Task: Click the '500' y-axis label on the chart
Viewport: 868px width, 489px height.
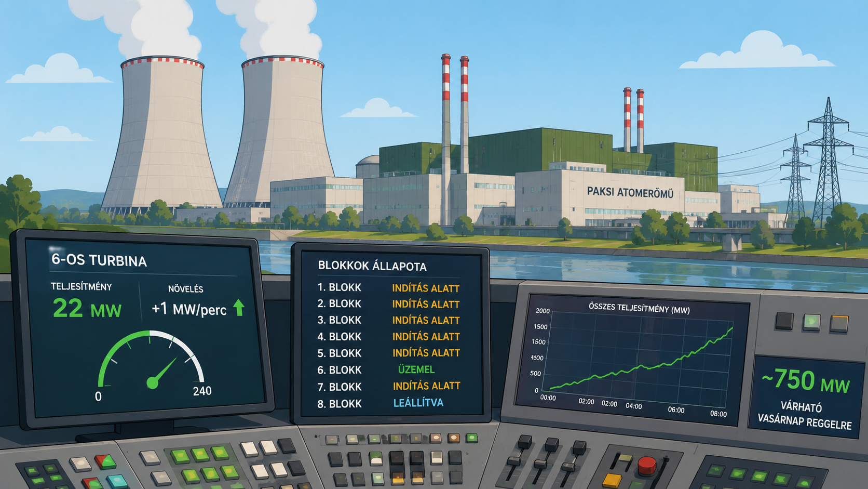Action: click(535, 374)
